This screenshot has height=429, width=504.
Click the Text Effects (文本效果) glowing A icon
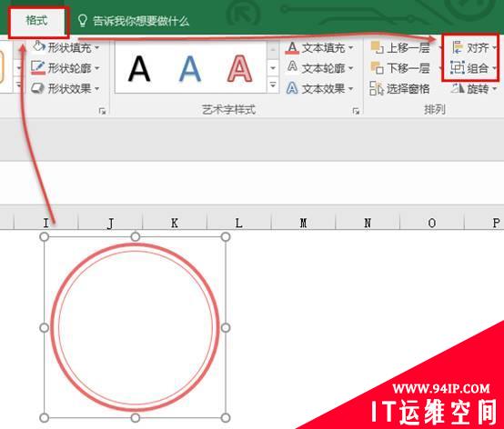[x=292, y=88]
